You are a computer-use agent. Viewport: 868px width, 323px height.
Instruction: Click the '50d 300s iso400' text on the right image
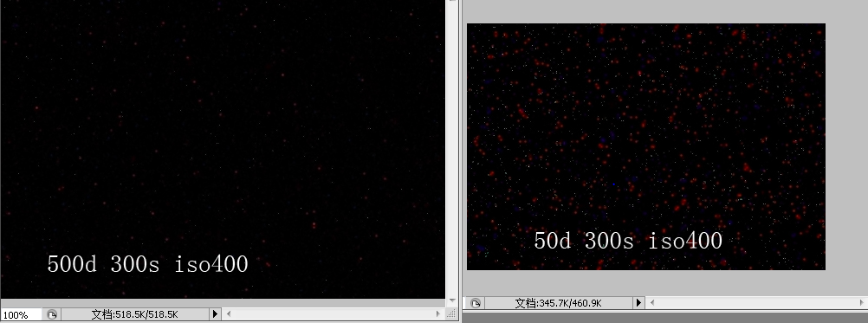click(x=628, y=241)
